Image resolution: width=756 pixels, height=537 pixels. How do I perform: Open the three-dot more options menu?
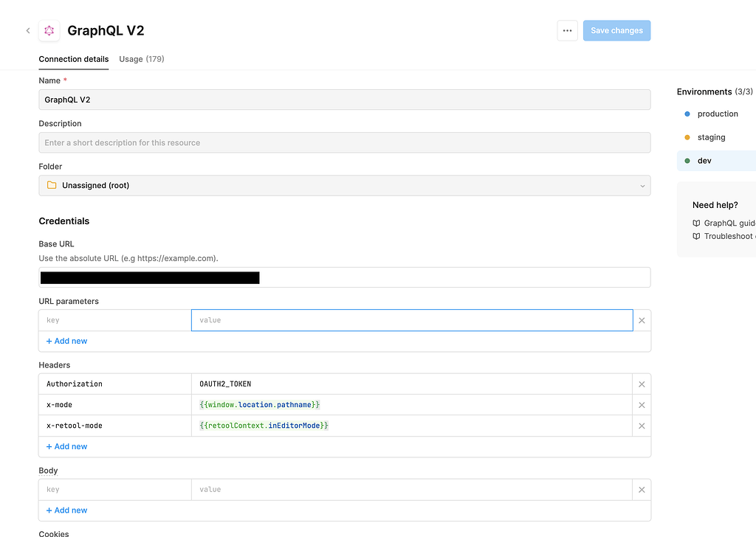coord(567,31)
